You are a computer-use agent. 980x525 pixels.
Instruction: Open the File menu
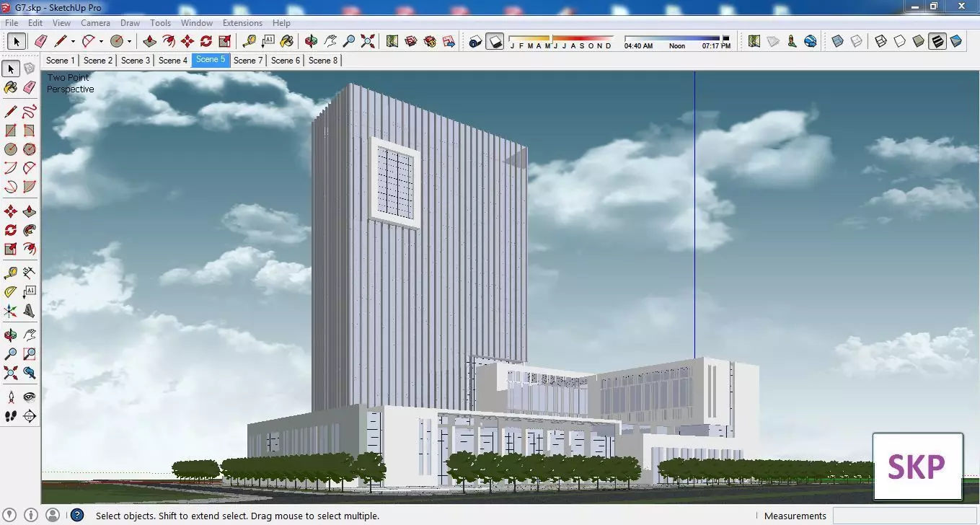(12, 23)
